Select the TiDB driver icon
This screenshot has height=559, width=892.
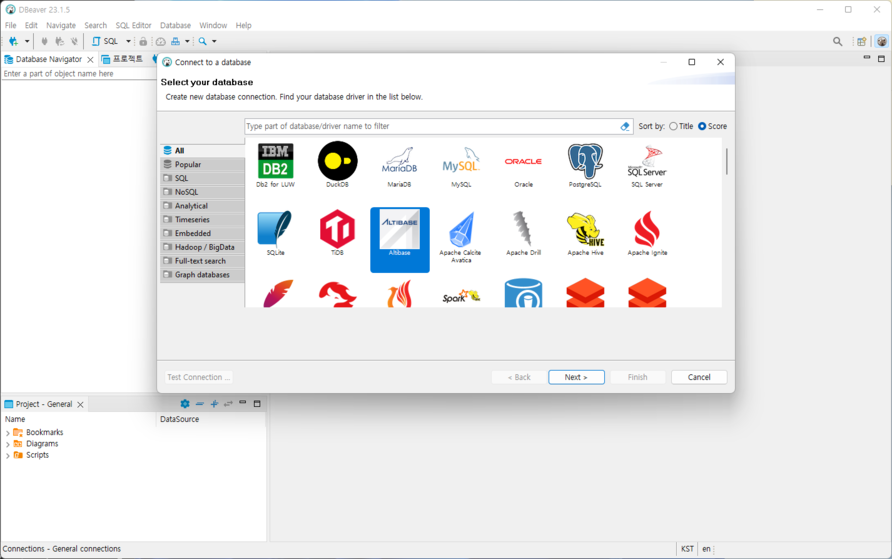pos(337,232)
